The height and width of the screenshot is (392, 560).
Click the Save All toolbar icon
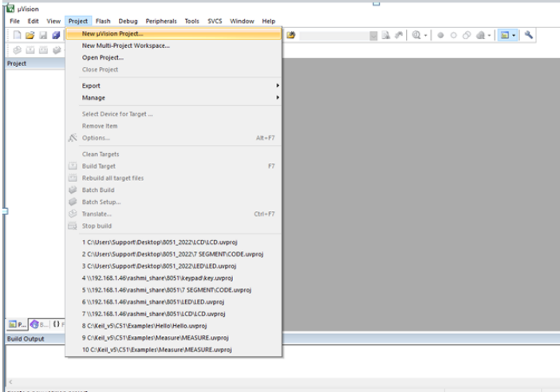coord(56,35)
